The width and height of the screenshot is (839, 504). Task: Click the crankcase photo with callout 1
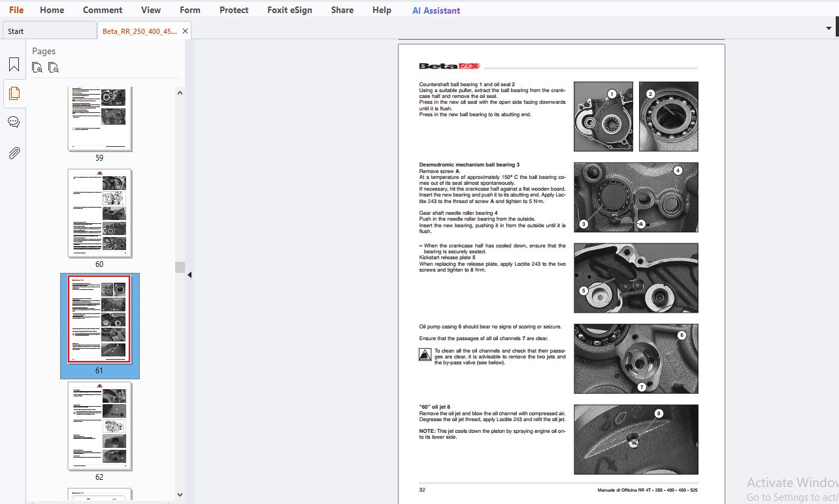[x=603, y=116]
